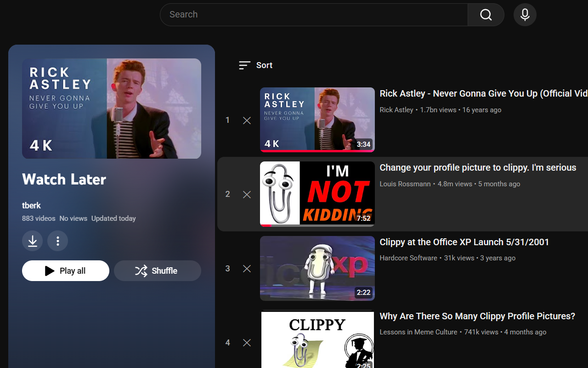Click the Shuffle button
The image size is (588, 368).
158,271
